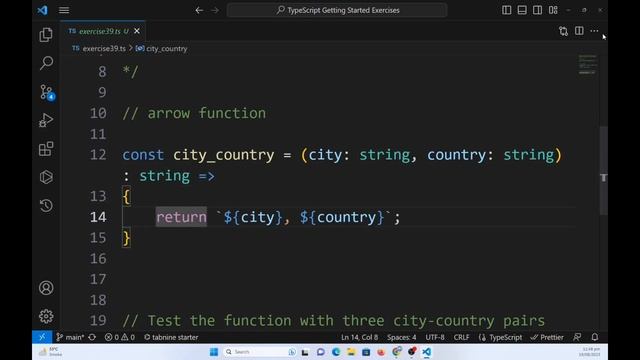
Task: Click the editor minimap
Action: 587,64
